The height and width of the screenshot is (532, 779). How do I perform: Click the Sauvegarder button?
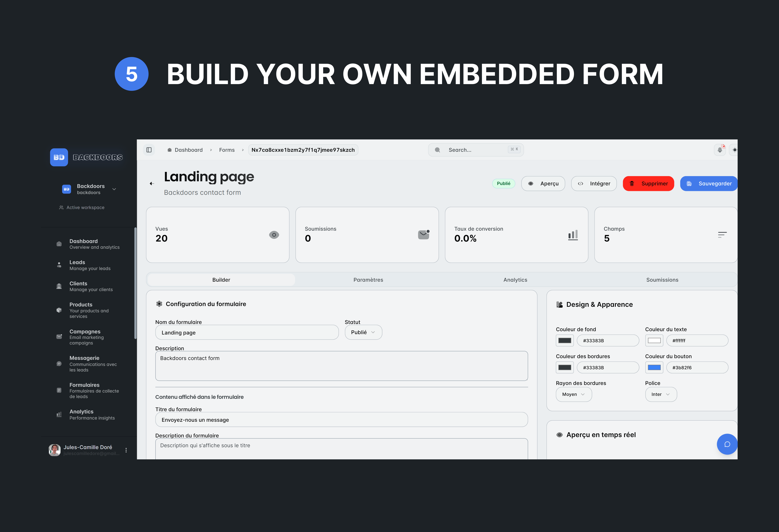(x=709, y=184)
